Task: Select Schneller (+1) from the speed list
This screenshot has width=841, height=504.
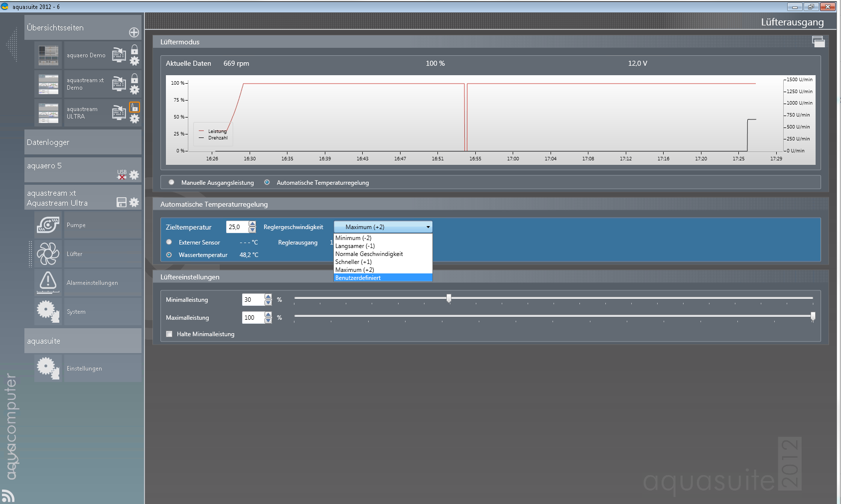Action: 383,262
